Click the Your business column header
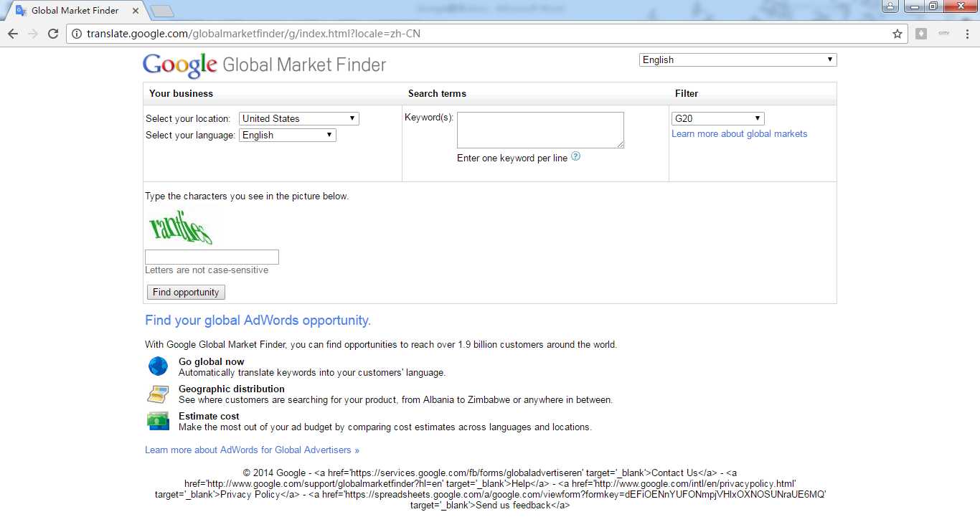 coord(181,94)
